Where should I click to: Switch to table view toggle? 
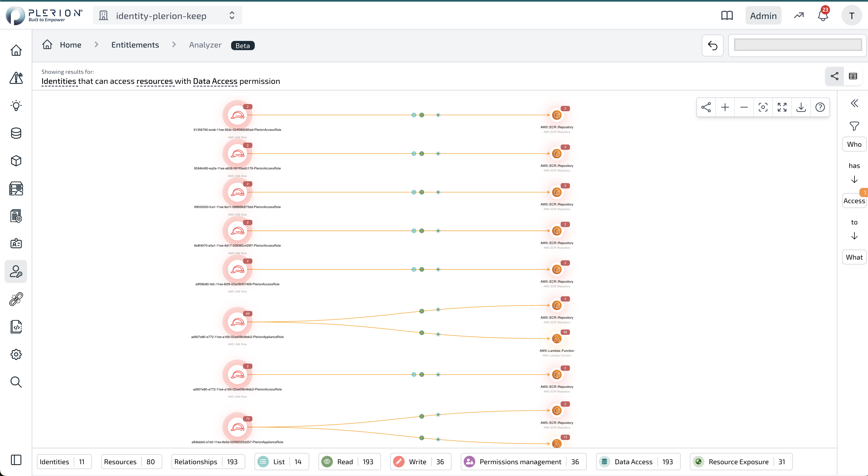(853, 76)
